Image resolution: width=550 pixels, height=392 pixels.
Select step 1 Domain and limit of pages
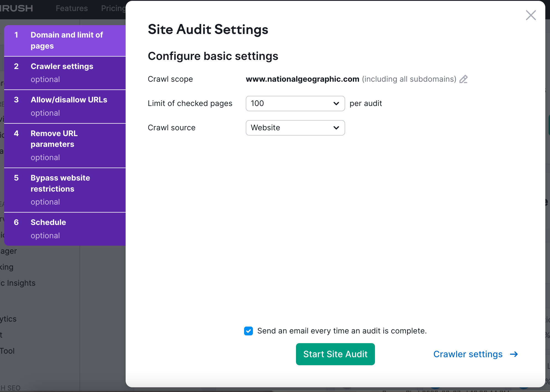[65, 41]
